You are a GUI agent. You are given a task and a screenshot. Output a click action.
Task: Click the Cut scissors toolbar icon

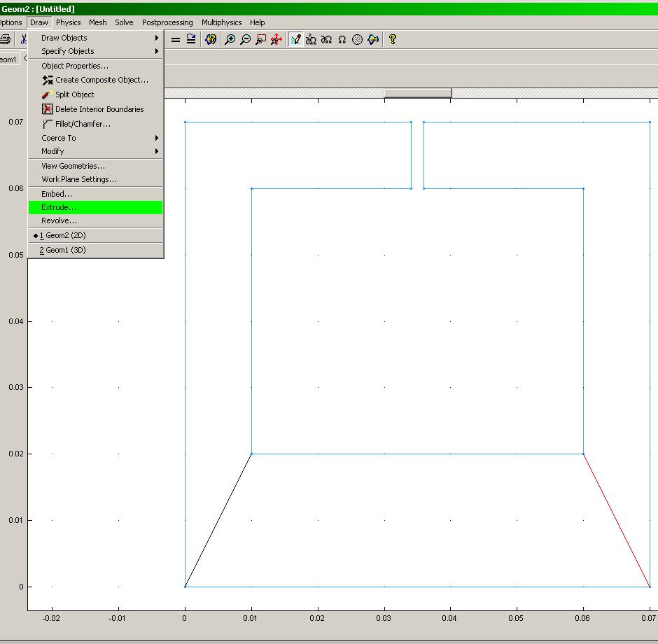[24, 39]
